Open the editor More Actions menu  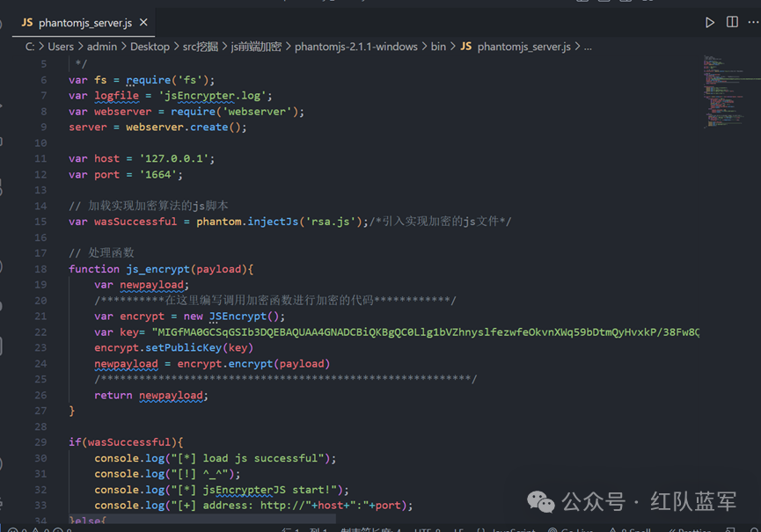753,23
